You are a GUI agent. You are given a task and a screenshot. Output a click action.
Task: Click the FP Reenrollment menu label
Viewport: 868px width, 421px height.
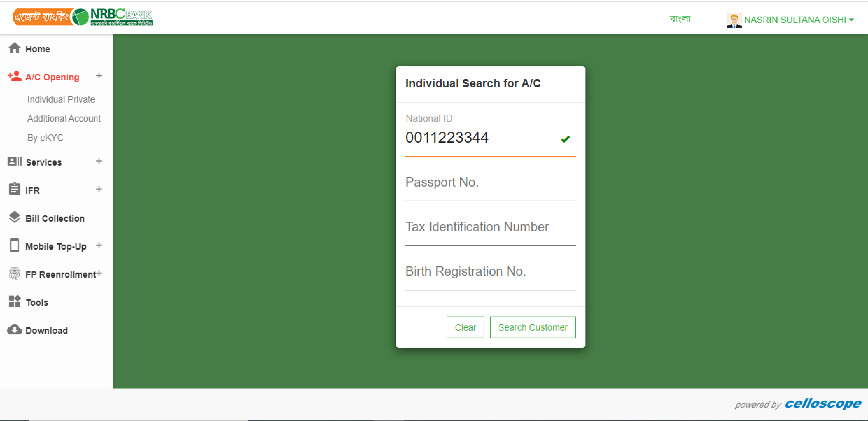click(61, 274)
